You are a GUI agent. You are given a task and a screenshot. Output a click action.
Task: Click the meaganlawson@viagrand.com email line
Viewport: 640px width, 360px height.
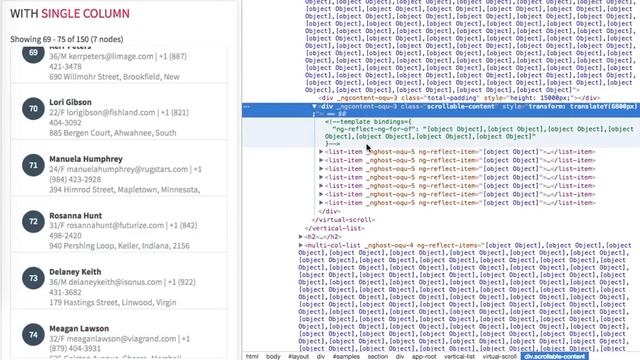pos(120,339)
